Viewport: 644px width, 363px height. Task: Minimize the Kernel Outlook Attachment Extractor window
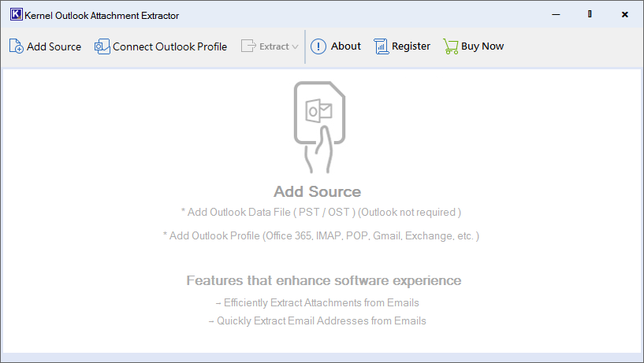tap(556, 14)
